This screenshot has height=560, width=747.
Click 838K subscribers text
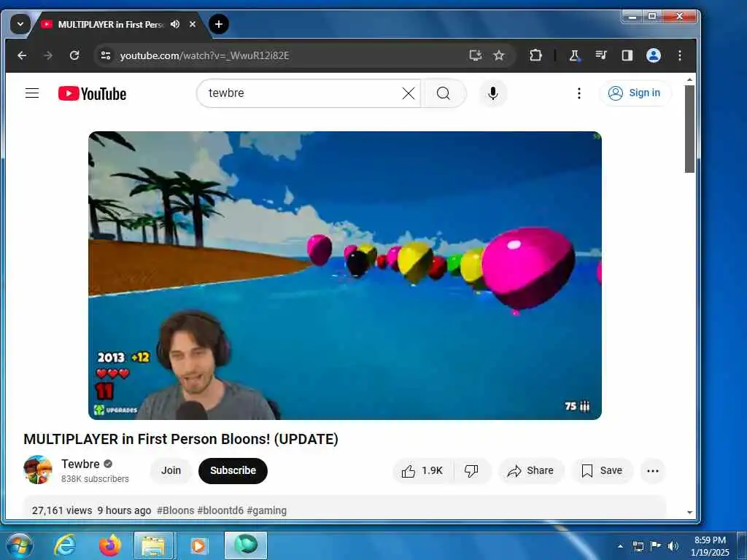tap(96, 479)
